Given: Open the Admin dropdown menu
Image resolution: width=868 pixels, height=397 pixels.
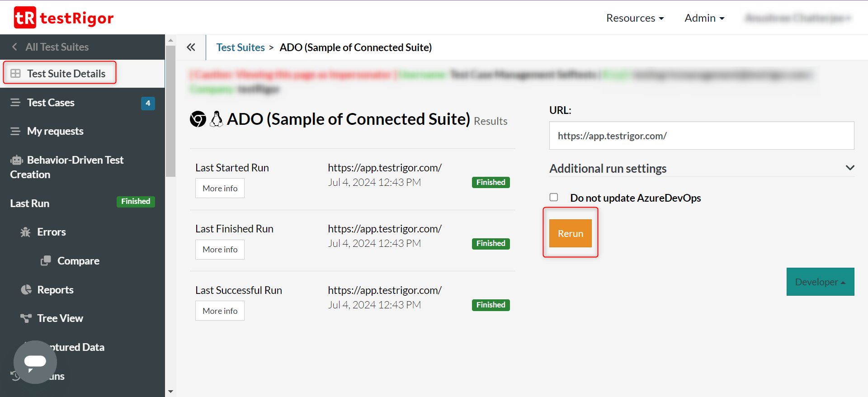Looking at the screenshot, I should click(704, 18).
